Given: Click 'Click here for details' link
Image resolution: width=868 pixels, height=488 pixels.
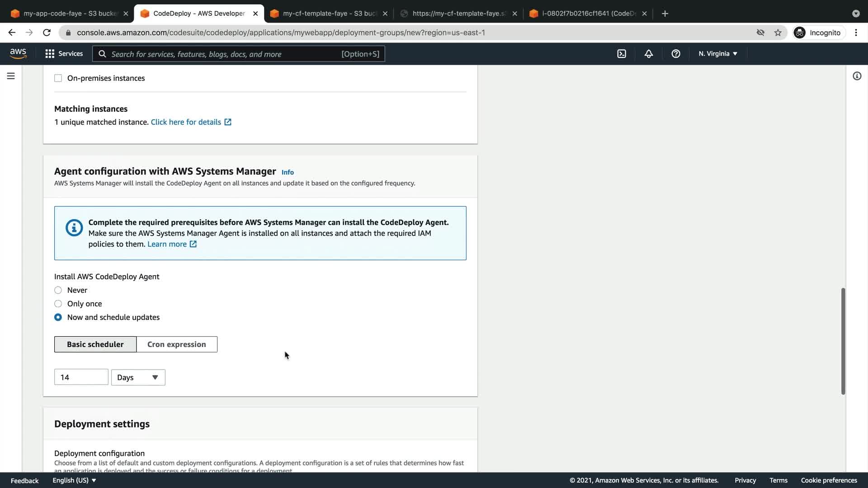Looking at the screenshot, I should 186,122.
